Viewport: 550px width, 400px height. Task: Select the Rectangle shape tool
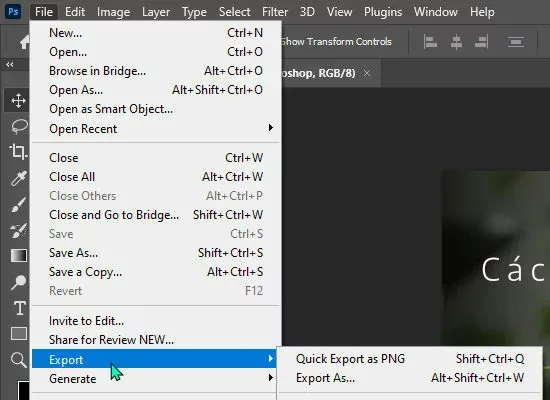coord(19,334)
